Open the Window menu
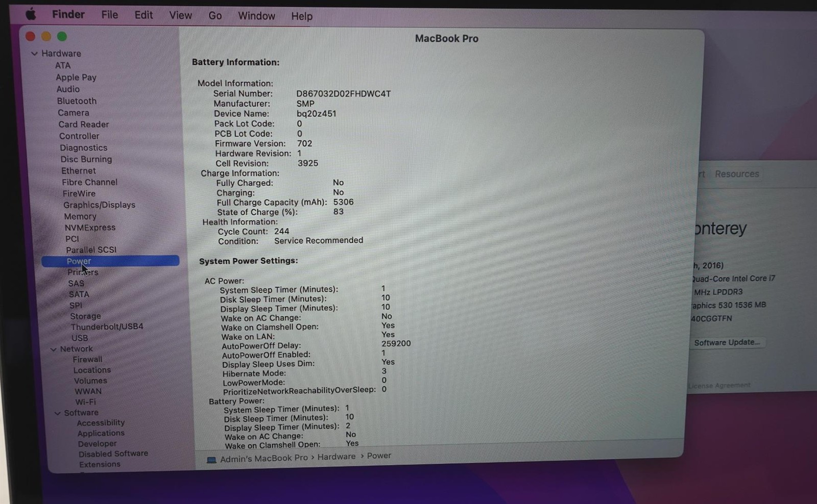The height and width of the screenshot is (504, 817). click(256, 16)
